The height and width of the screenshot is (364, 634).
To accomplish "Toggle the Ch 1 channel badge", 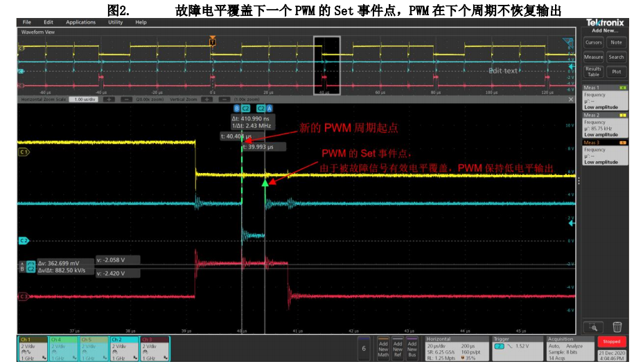I will pos(33,349).
